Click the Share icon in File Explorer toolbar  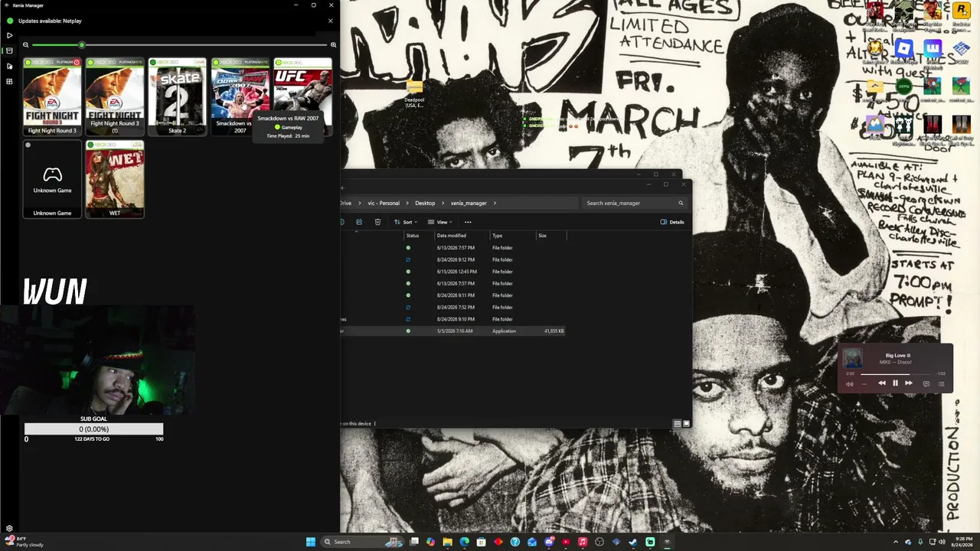[x=359, y=222]
